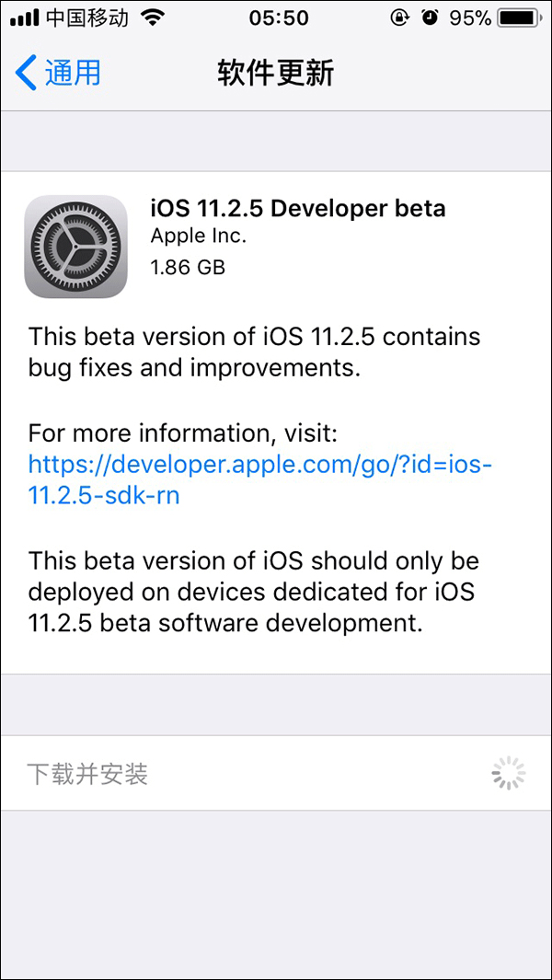Image resolution: width=552 pixels, height=980 pixels.
Task: Tap the cellular signal bars icon
Action: tap(23, 17)
